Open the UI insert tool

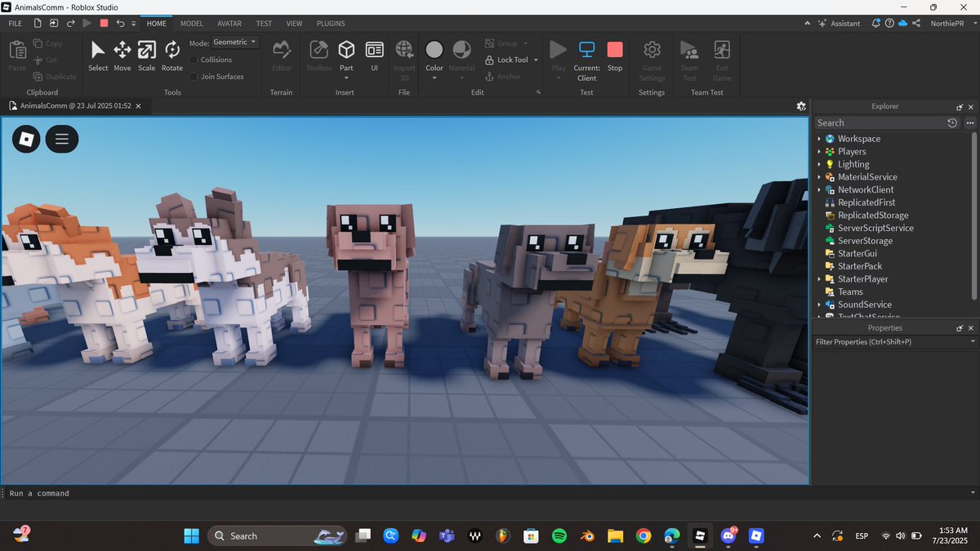[374, 56]
